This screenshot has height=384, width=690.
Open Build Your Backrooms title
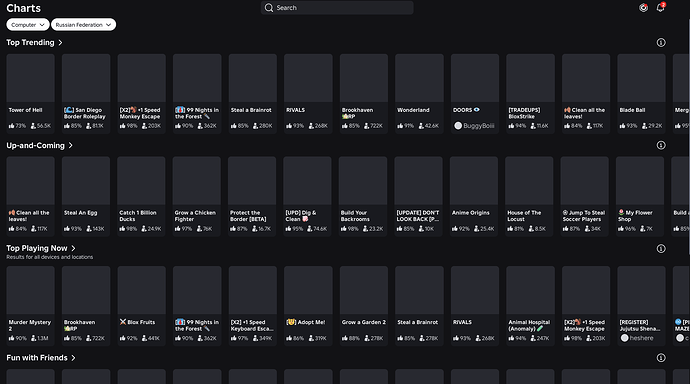tap(355, 216)
